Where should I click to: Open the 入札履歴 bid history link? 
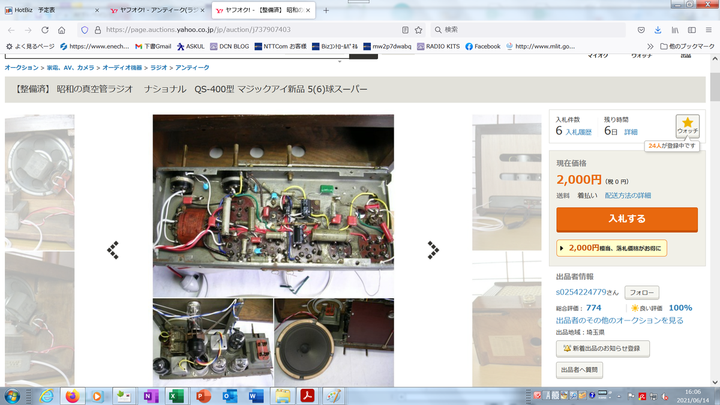580,132
